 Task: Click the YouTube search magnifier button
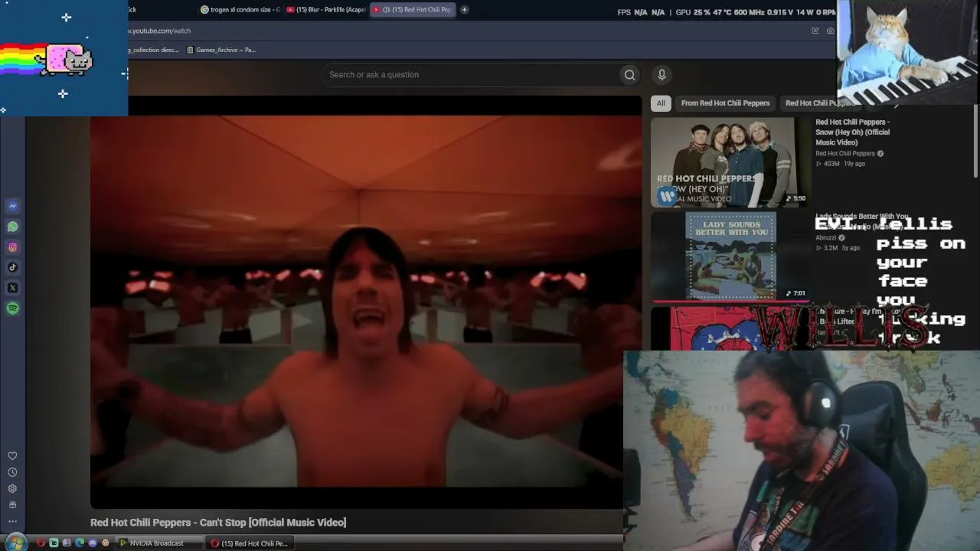point(629,74)
